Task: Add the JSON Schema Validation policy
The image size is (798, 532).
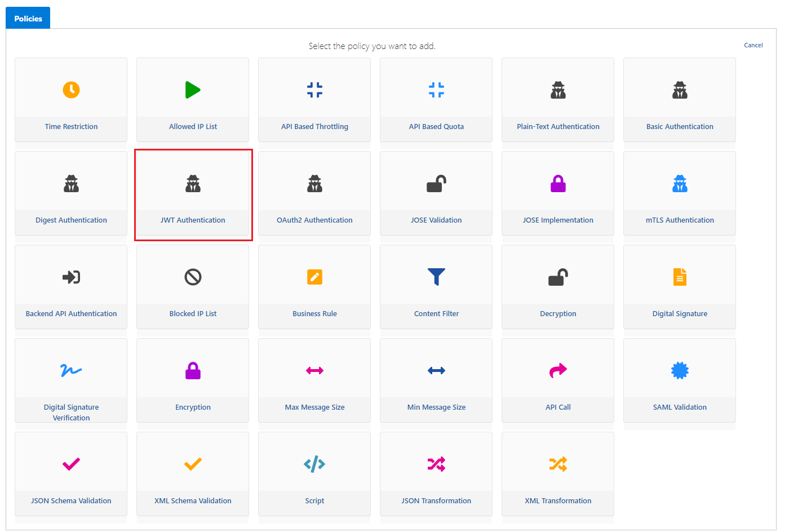Action: point(71,474)
